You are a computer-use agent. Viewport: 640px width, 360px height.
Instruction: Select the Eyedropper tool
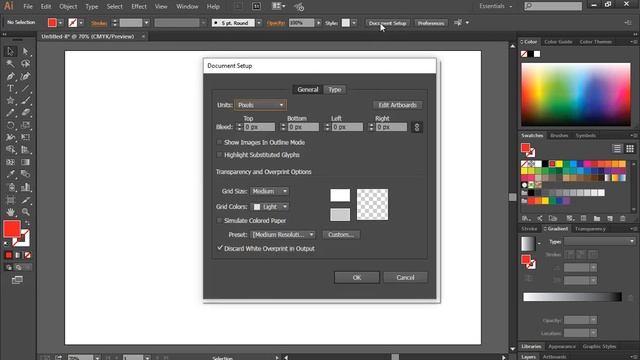tap(11, 175)
